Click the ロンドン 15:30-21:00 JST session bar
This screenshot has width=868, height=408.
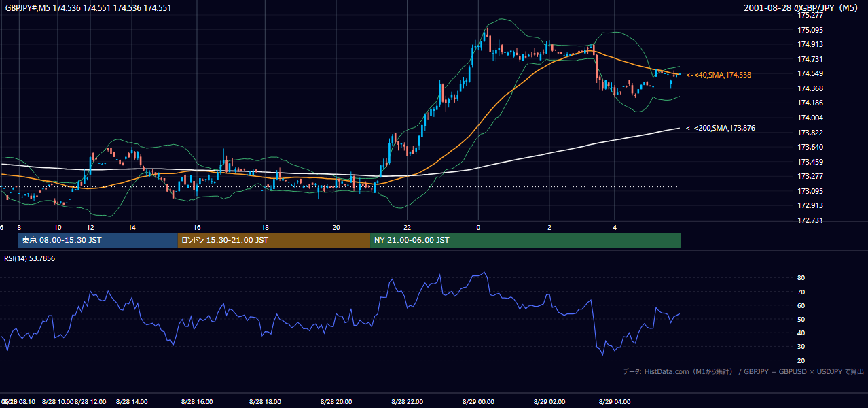click(x=274, y=240)
